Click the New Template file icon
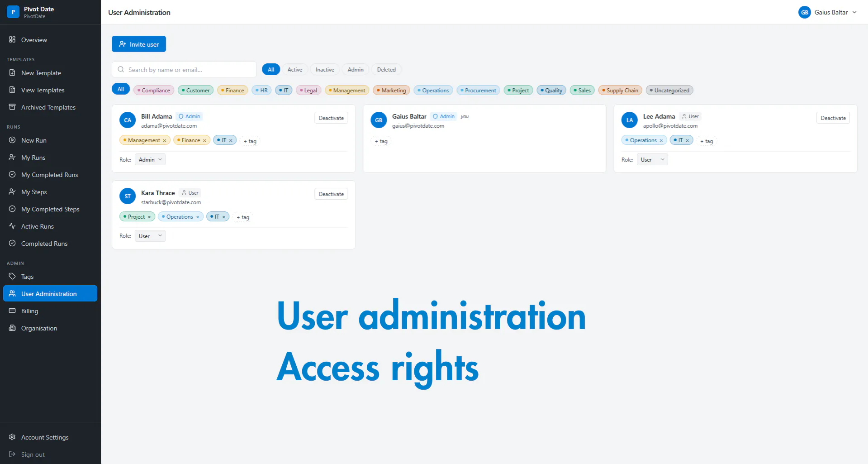This screenshot has height=464, width=868. 12,72
